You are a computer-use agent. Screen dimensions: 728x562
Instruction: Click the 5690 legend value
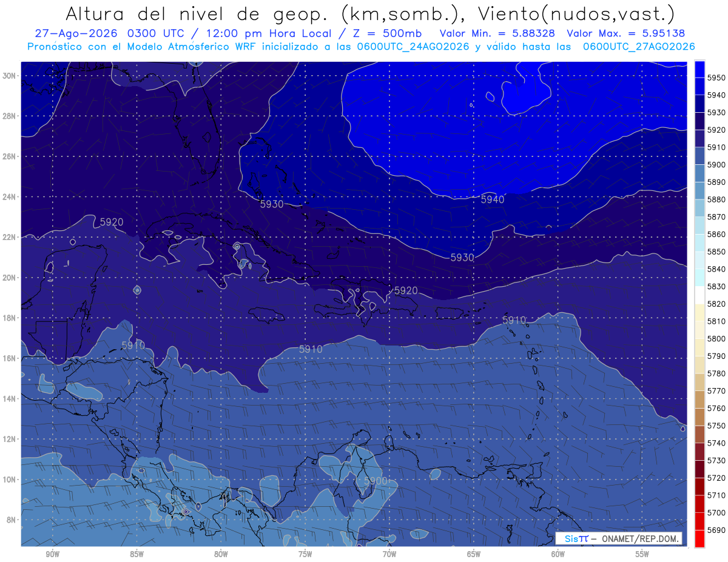[x=716, y=530]
